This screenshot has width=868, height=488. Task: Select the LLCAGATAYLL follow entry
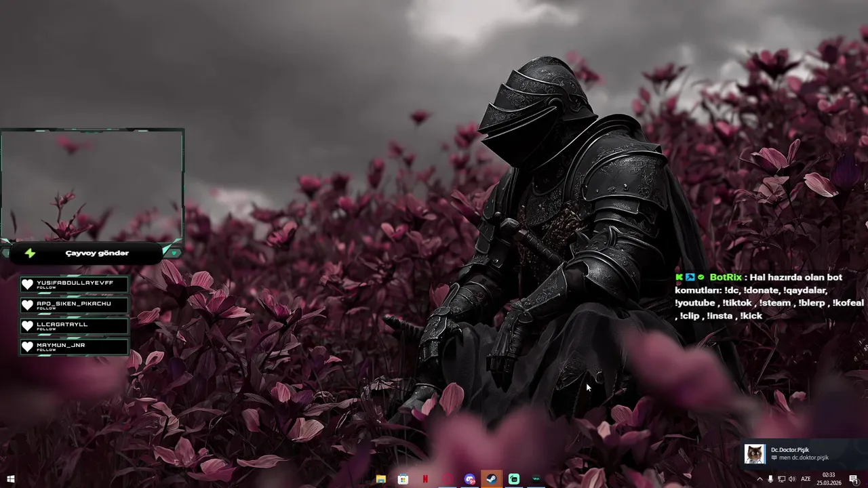pyautogui.click(x=74, y=326)
